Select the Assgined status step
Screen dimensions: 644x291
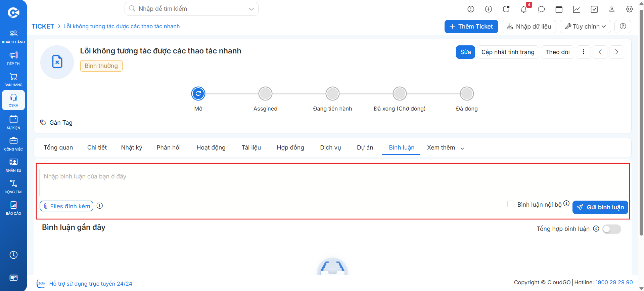[x=265, y=93]
